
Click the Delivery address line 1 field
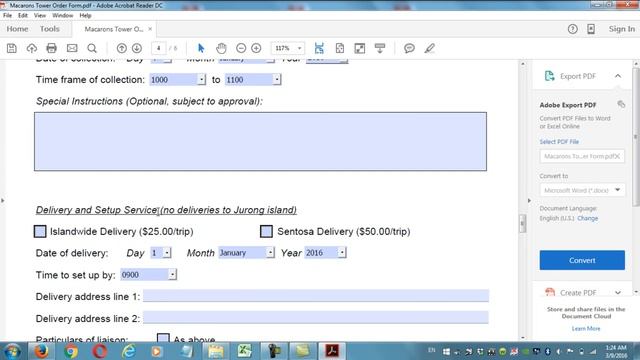(316, 296)
